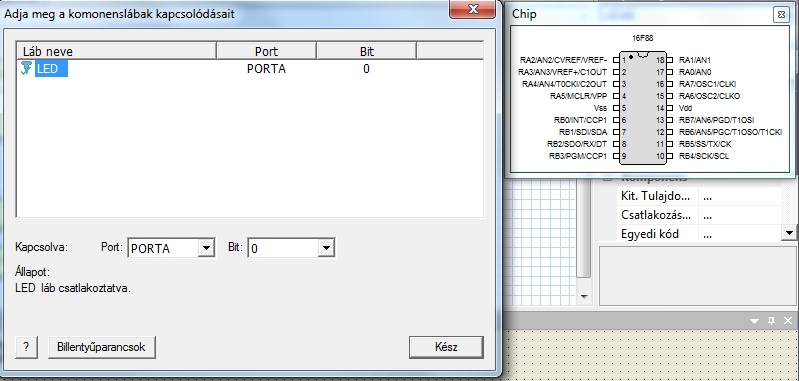Open Billentyűparancsok keyboard shortcuts
This screenshot has width=799, height=381.
[x=101, y=347]
